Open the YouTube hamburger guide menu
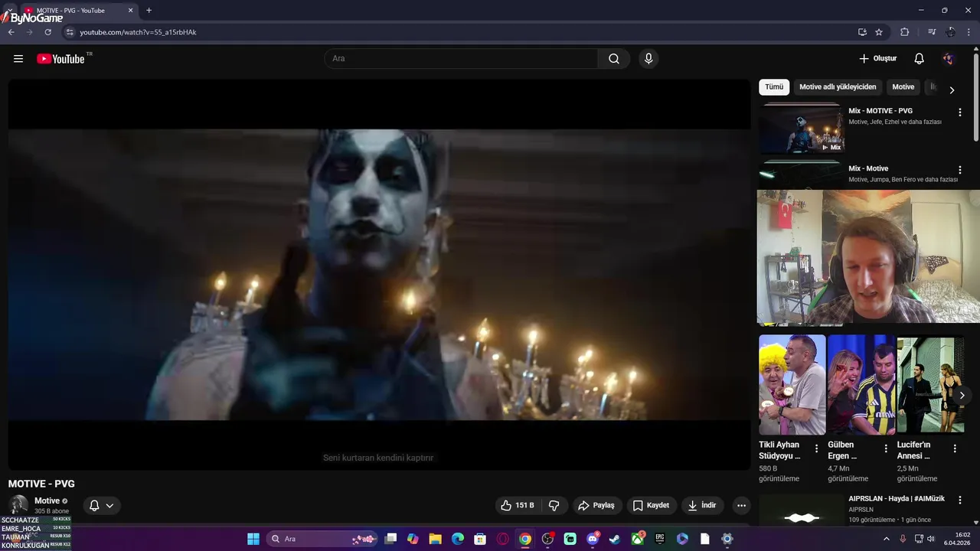The image size is (980, 551). (x=18, y=59)
